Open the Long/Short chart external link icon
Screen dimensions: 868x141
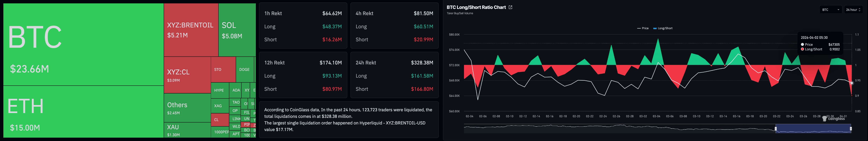click(510, 7)
